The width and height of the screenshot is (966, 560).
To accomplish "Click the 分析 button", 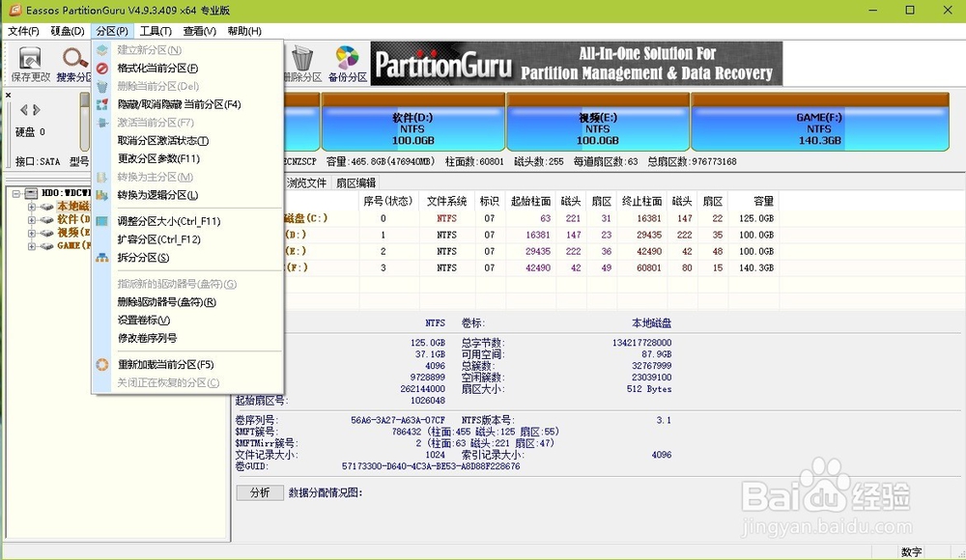I will [x=260, y=492].
